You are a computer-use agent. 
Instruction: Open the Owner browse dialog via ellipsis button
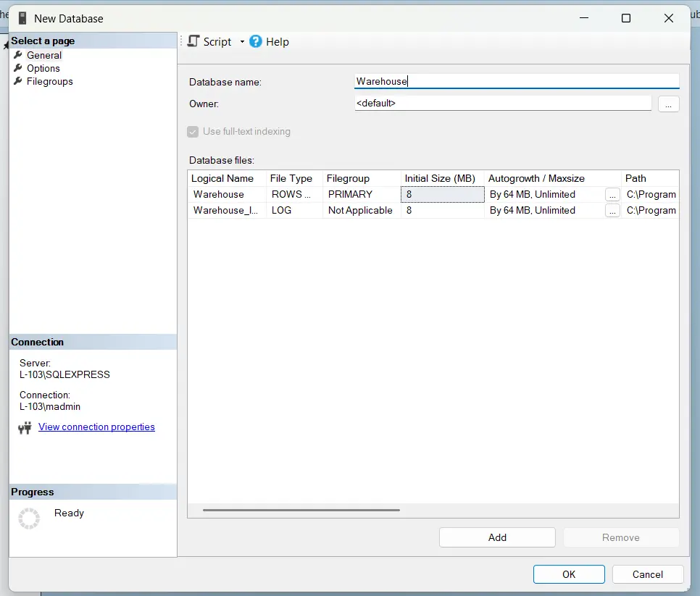pos(668,104)
